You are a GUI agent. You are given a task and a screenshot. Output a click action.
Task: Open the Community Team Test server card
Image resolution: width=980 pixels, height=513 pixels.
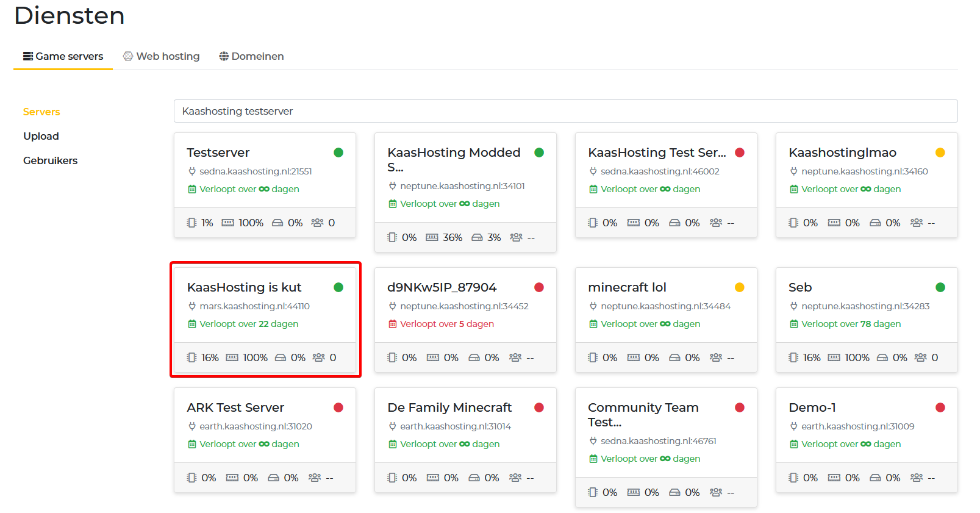coord(643,414)
